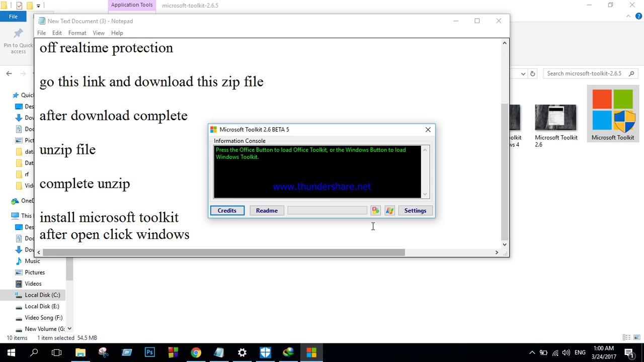Open File Explorer from taskbar
The height and width of the screenshot is (362, 644).
tap(80, 352)
